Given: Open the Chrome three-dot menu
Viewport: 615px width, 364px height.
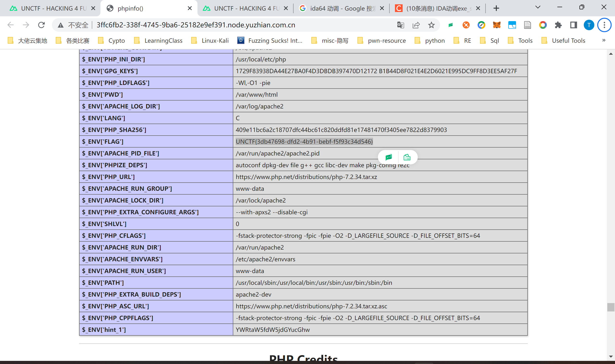Looking at the screenshot, I should coord(604,25).
